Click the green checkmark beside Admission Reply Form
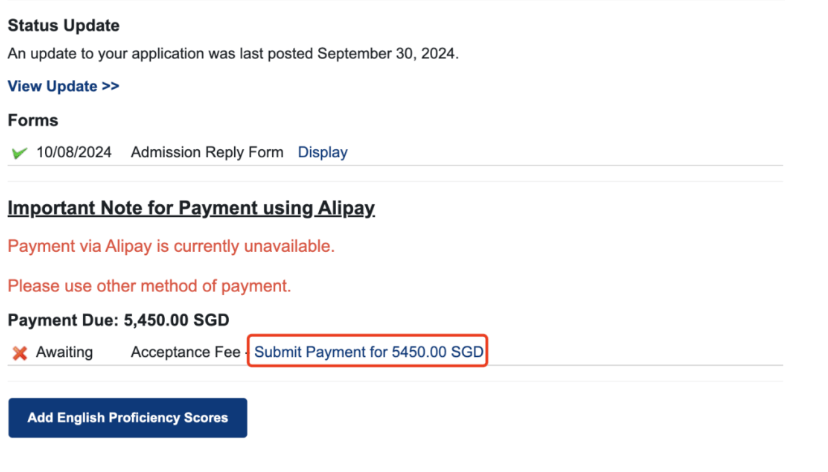 [x=19, y=153]
